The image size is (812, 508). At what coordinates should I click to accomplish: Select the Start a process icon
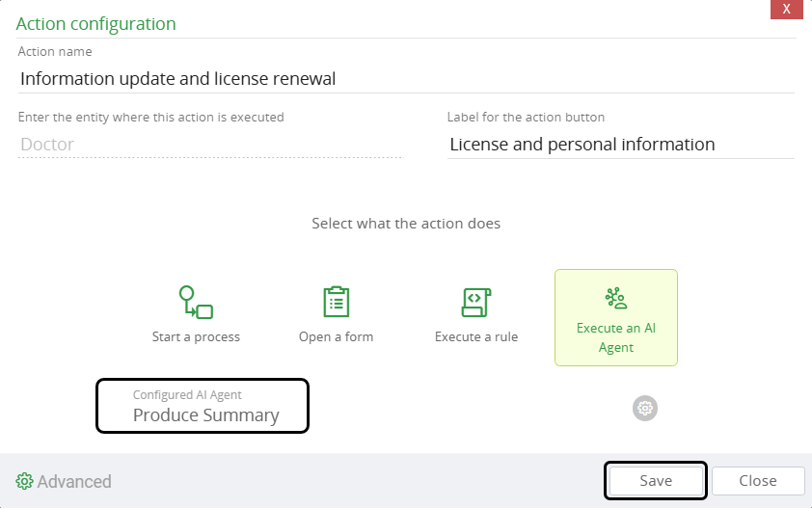[x=196, y=303]
